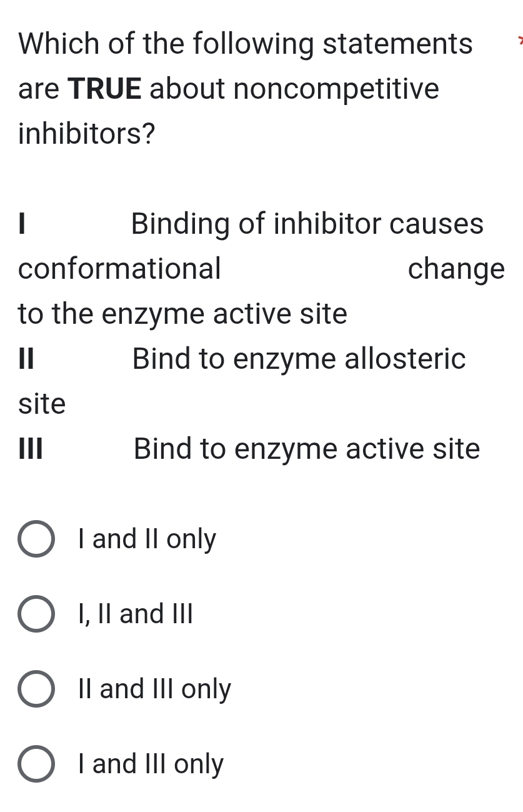Click the "II and III only" option label
This screenshot has width=523, height=812.
click(154, 689)
